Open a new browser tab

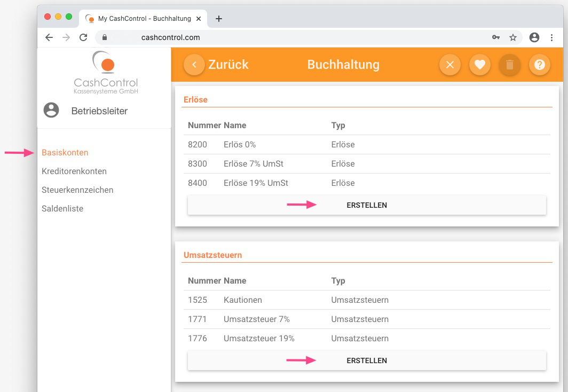pos(219,19)
